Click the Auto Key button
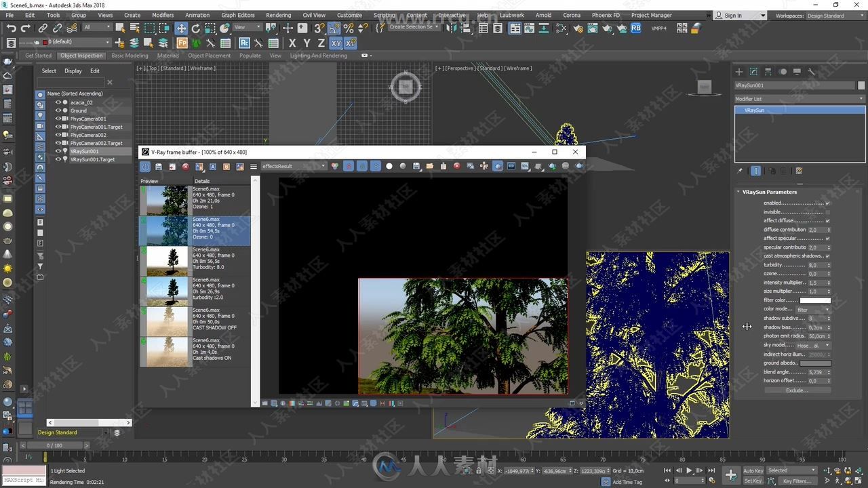 click(753, 470)
